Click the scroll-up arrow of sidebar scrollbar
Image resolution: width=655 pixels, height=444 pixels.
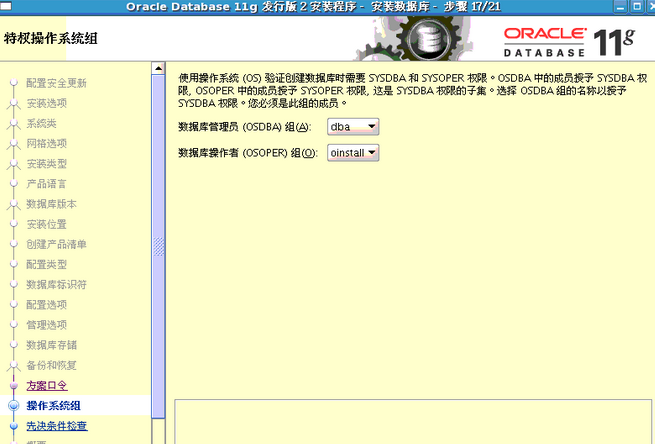point(158,68)
